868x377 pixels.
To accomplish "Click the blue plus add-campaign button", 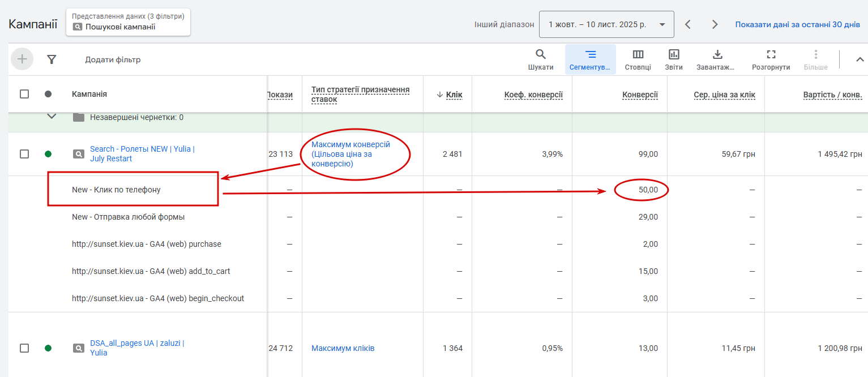I will click(22, 59).
